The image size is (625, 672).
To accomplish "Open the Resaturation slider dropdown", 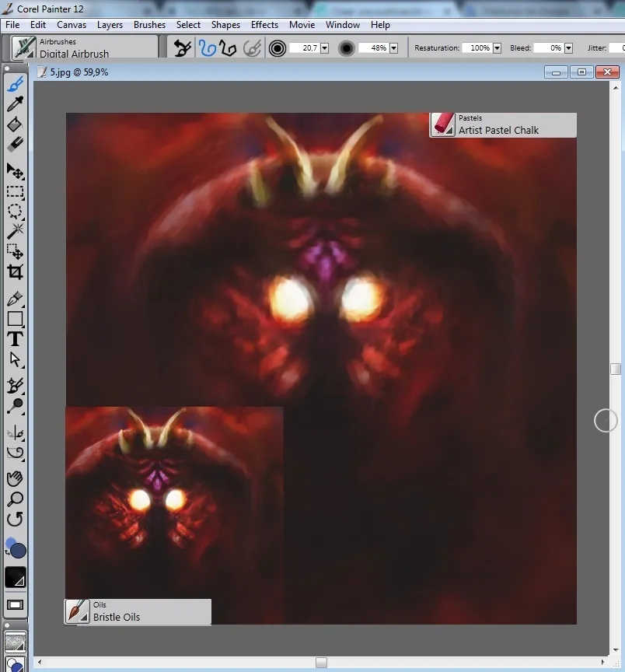I will (x=497, y=48).
